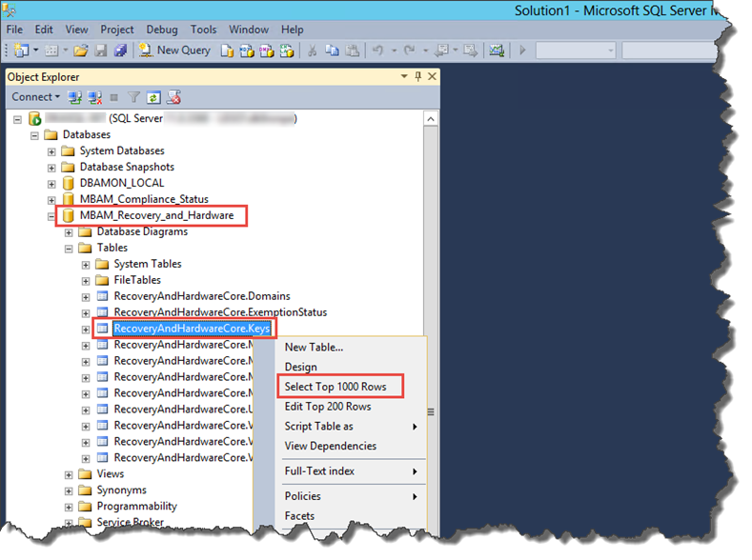Screen dimensions: 752x560
Task: Click the Connect Object Explorer icon
Action: click(74, 98)
